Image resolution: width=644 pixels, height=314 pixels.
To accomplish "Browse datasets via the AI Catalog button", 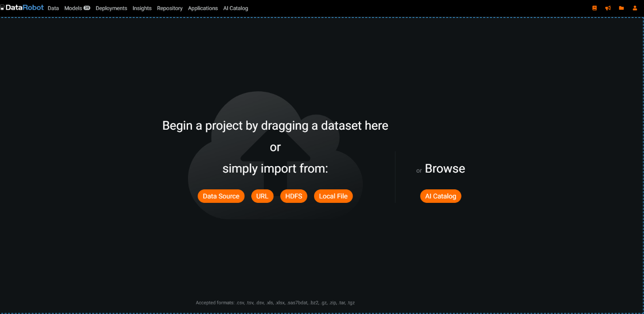I will (441, 196).
